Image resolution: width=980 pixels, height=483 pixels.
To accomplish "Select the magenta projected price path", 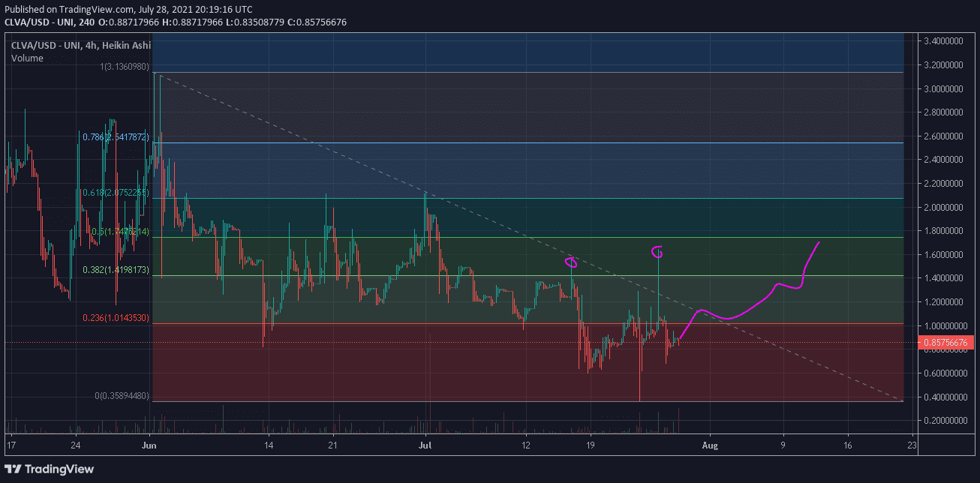I will [750, 308].
